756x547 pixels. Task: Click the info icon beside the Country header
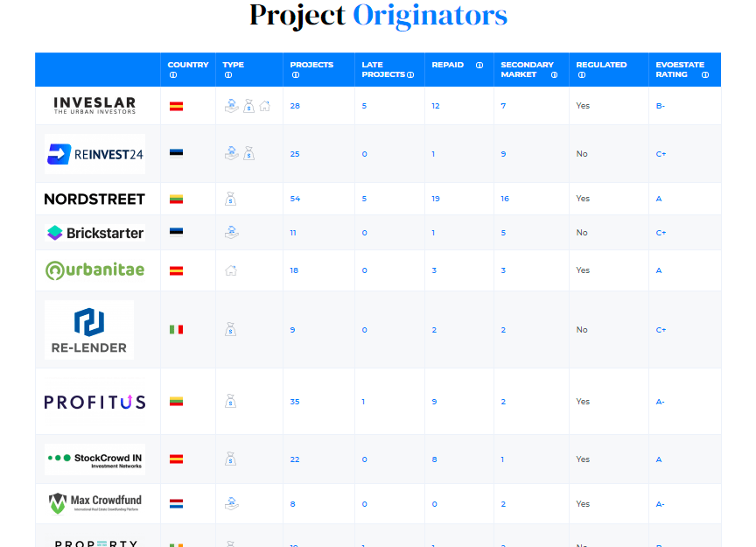(x=173, y=74)
